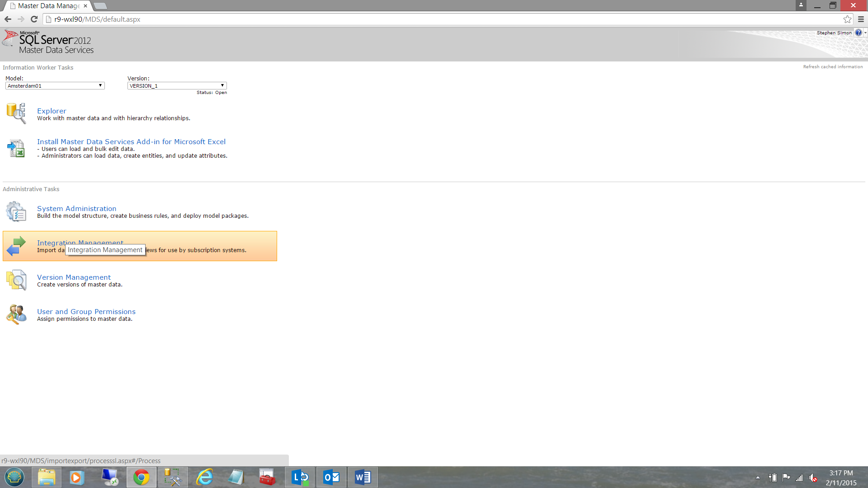Bookmark the page with the star icon
The image size is (868, 488).
(847, 19)
